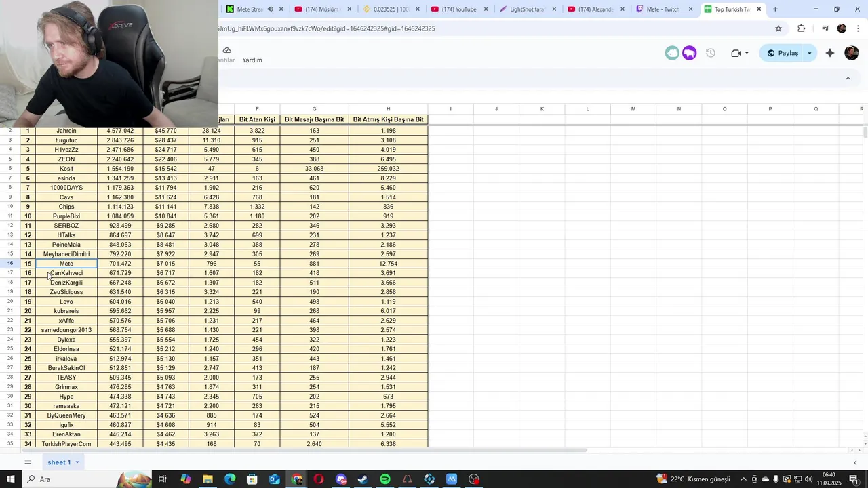Open Copilot from the taskbar
Viewport: 868px width, 488px height.
tap(185, 479)
